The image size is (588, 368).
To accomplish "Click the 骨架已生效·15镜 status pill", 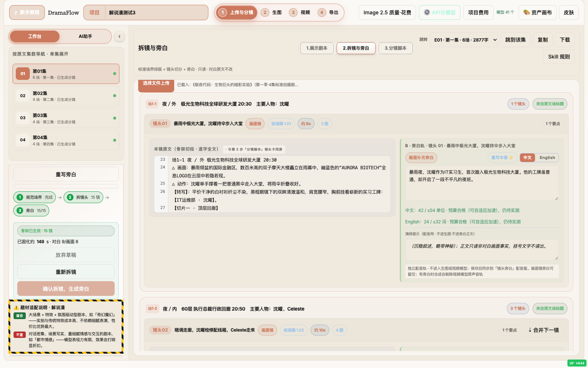I will 66,231.
